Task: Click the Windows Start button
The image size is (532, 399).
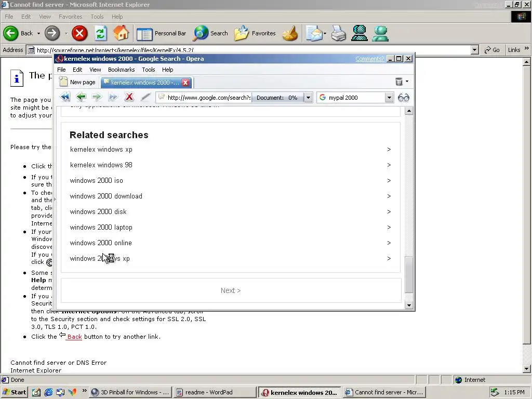Action: 15,392
